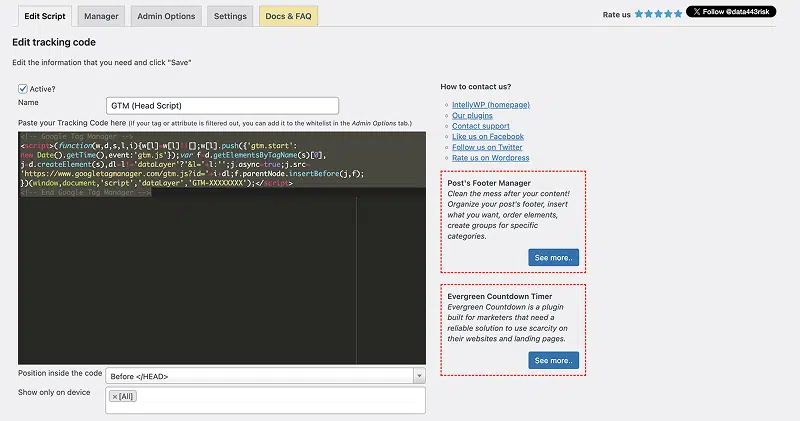Click the How to contact us? heading
Image resolution: width=800 pixels, height=421 pixels.
coord(476,87)
